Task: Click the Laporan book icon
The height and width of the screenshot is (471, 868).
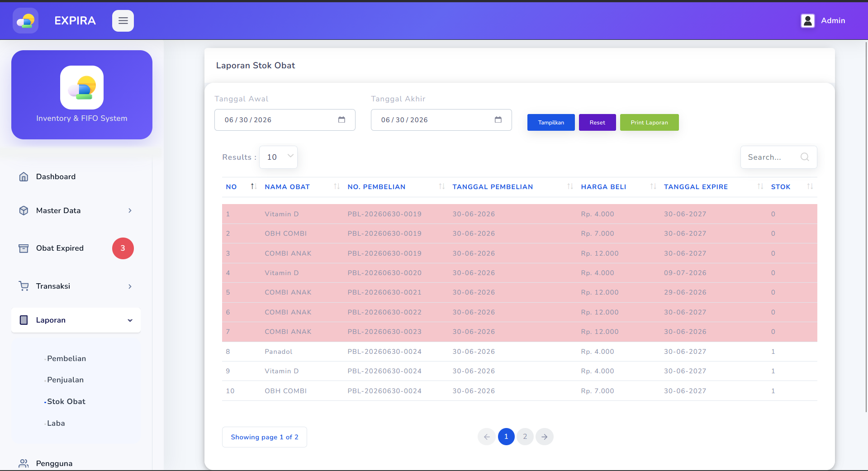Action: [x=24, y=320]
